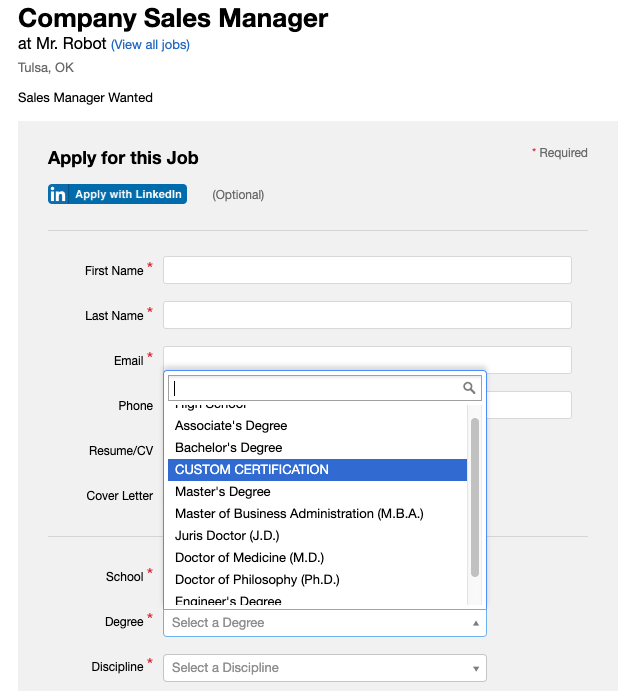Click the degree search text box
The width and height of the screenshot is (626, 691).
click(x=325, y=388)
